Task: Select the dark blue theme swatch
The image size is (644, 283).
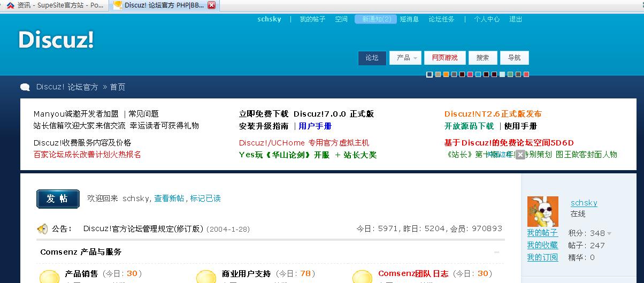Action: coord(430,74)
